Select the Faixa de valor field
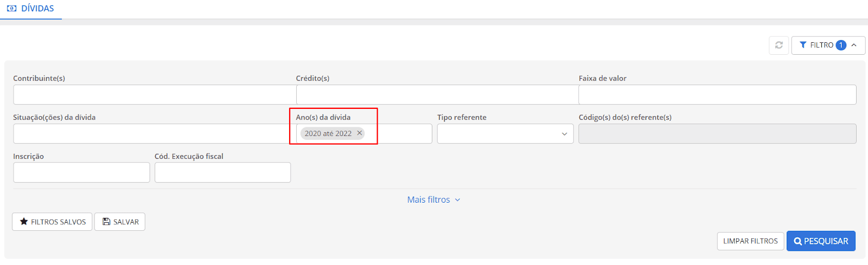 tap(717, 95)
